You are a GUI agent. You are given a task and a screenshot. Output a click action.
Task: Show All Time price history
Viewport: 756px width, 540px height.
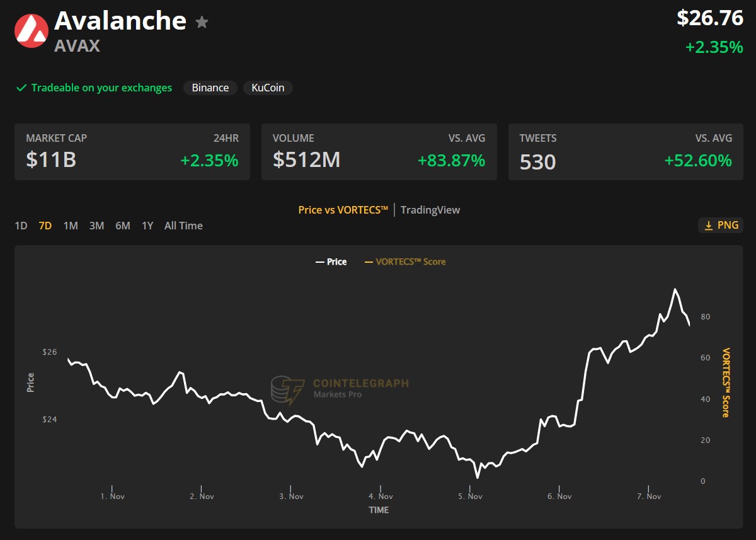pos(183,226)
